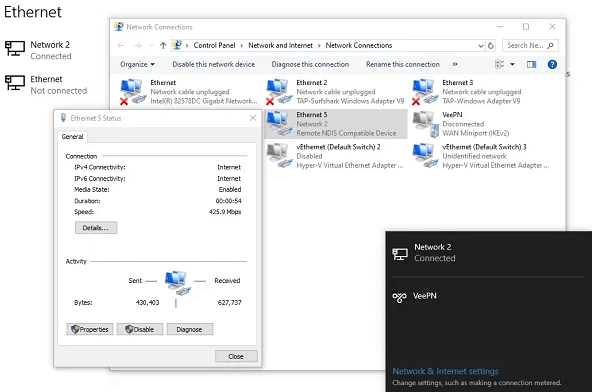Click the 430,403 sent bytes value
The height and width of the screenshot is (392, 593).
click(147, 302)
